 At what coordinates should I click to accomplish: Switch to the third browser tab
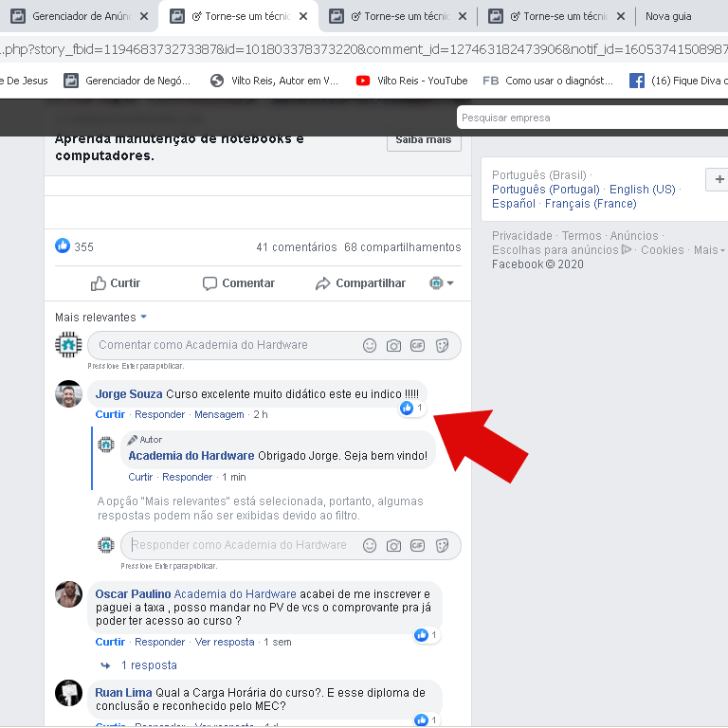(399, 16)
